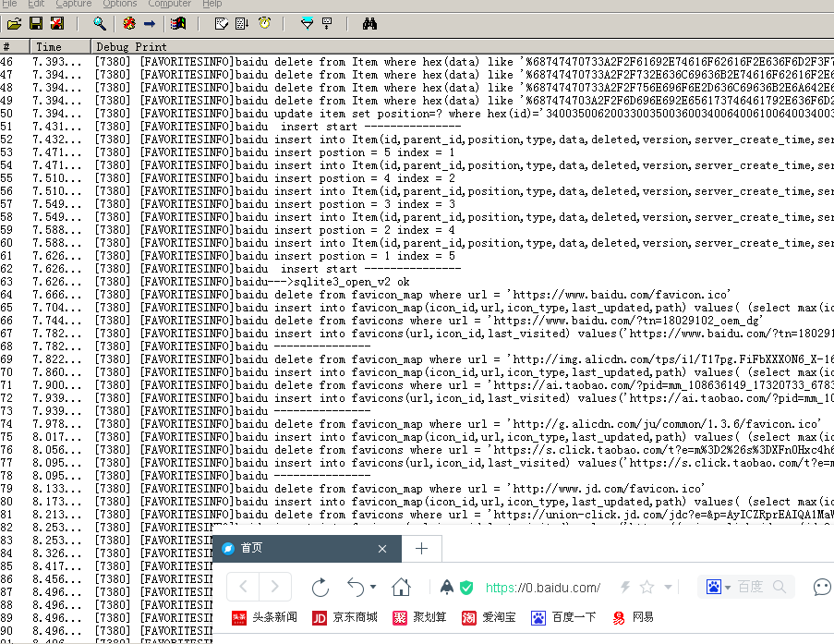
Task: Go back using browser back arrow
Action: click(x=244, y=587)
